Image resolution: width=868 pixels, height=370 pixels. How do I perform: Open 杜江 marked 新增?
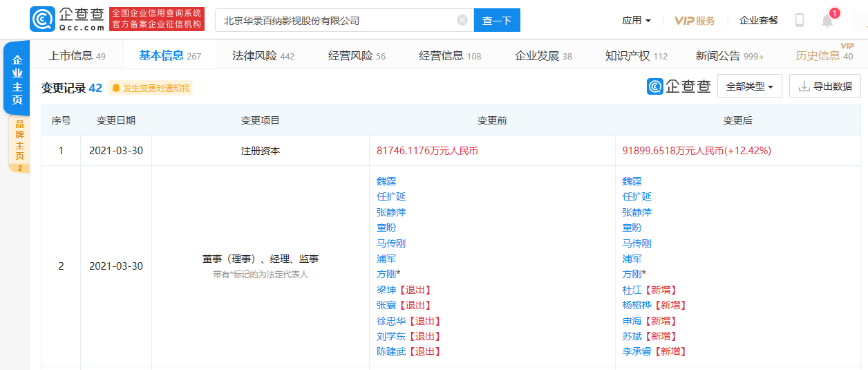click(x=632, y=290)
